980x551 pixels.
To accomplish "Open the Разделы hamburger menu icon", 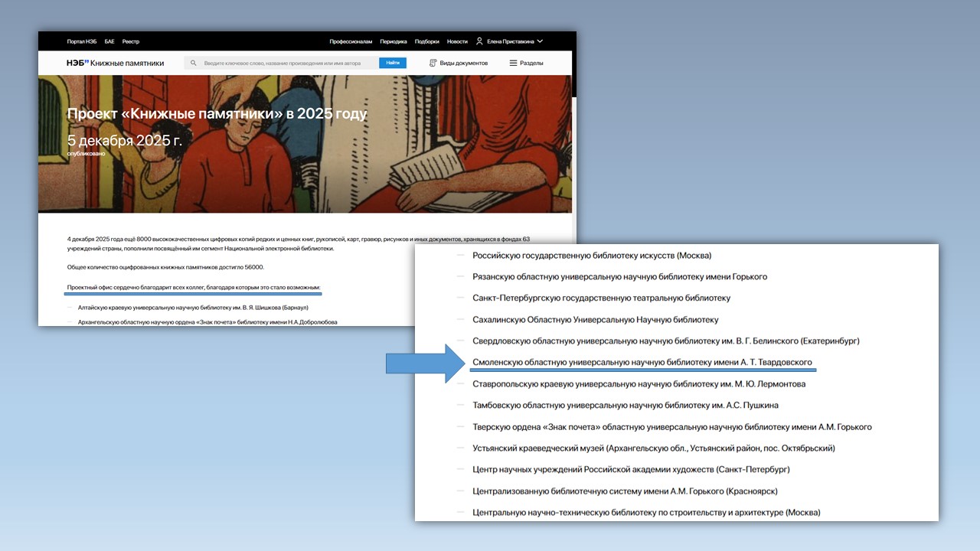I will point(513,64).
